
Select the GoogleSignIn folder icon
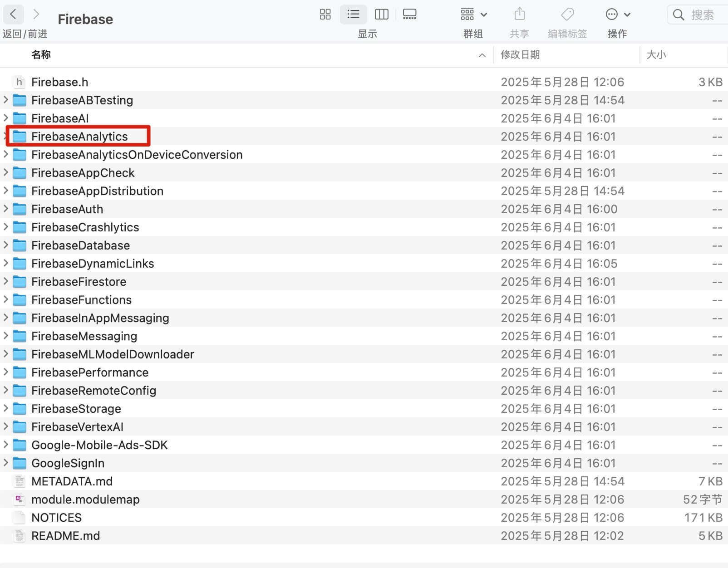click(x=20, y=463)
